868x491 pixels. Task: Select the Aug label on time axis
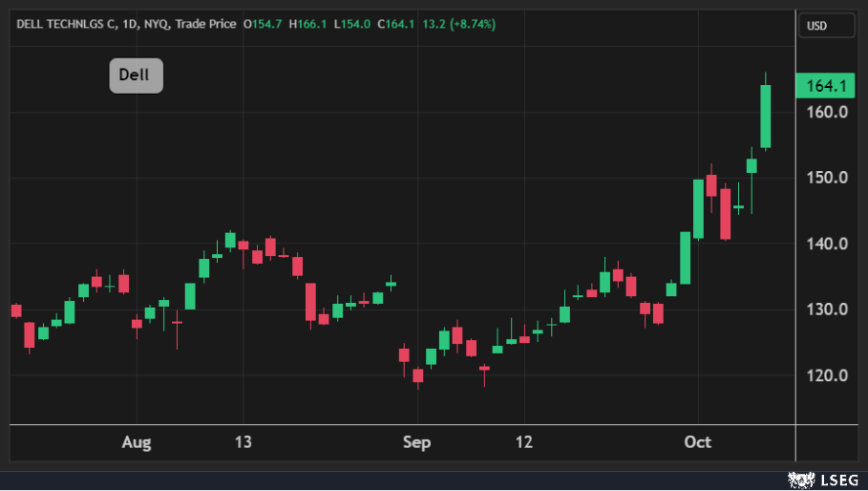click(138, 442)
